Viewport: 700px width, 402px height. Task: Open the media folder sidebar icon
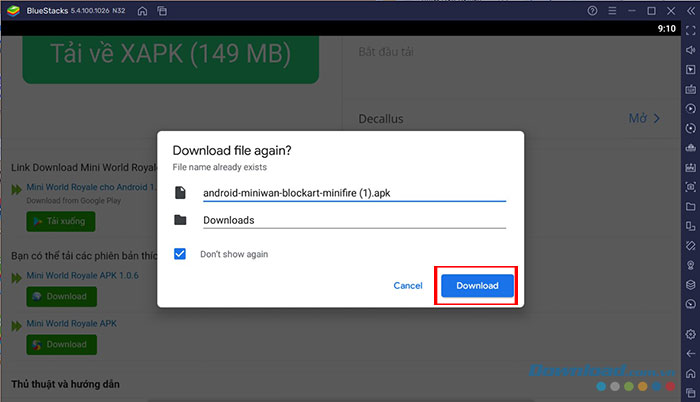[690, 205]
